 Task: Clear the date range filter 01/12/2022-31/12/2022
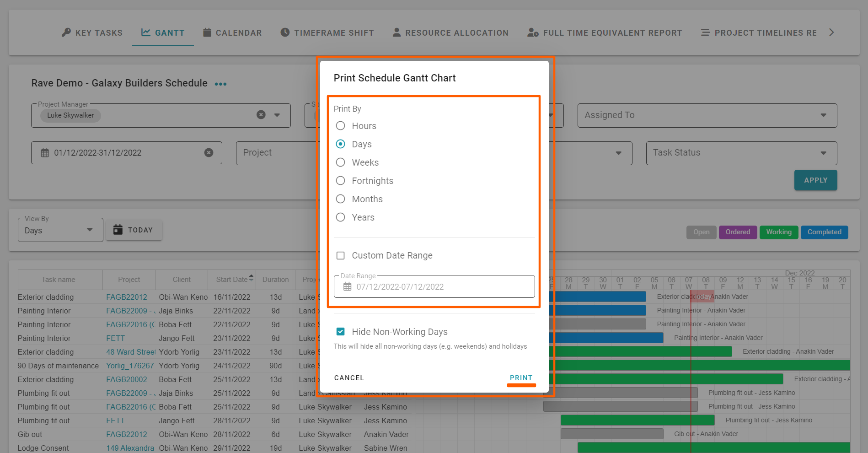[x=209, y=153]
